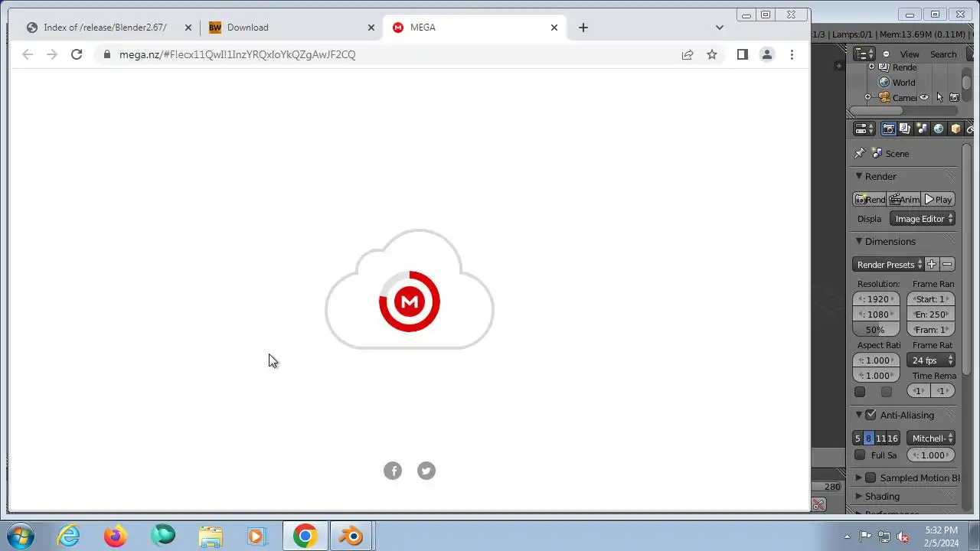Viewport: 980px width, 551px height.
Task: Select Blender World properties globe icon
Action: pos(939,129)
